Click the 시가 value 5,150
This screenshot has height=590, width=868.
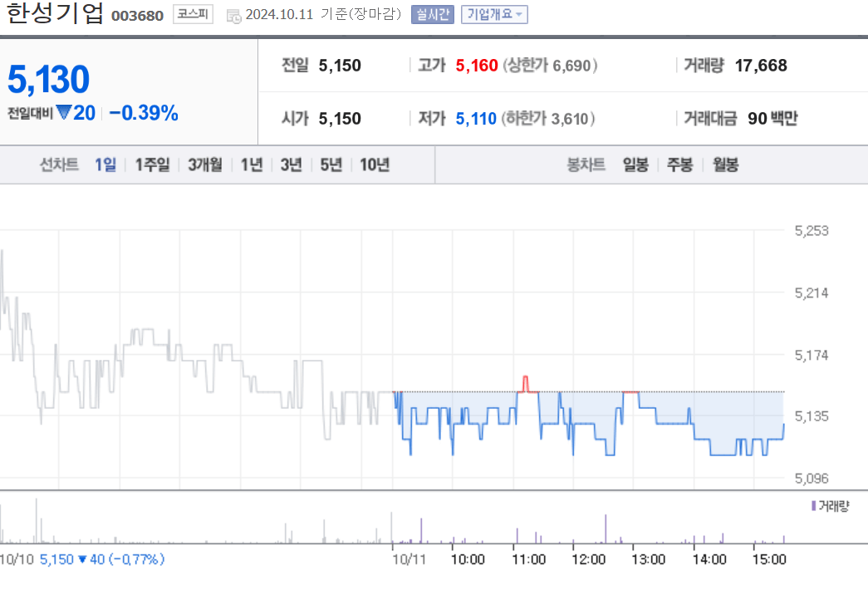tap(340, 119)
